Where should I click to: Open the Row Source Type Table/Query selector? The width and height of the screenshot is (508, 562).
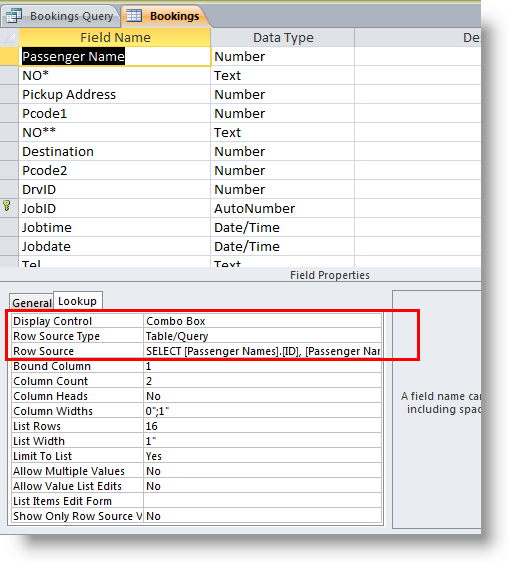pos(262,336)
